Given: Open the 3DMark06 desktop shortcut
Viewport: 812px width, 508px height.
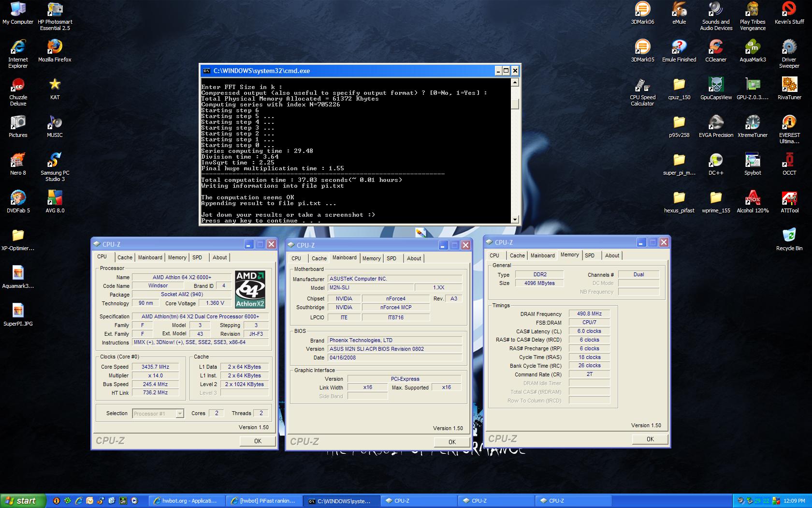Looking at the screenshot, I should (642, 13).
